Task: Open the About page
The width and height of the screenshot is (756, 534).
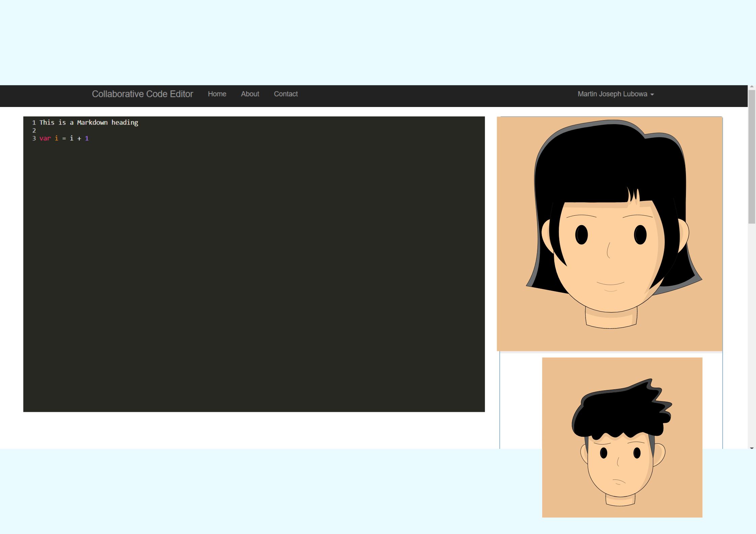Action: click(x=250, y=94)
